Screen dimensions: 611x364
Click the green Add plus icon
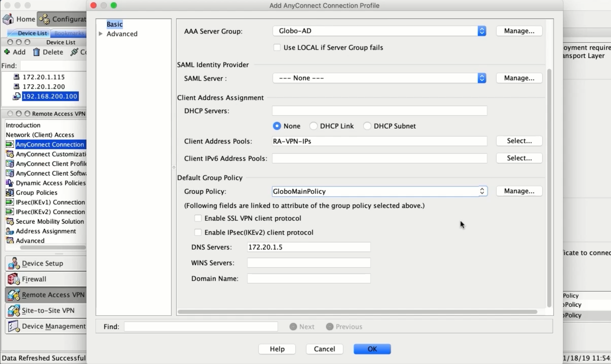click(7, 52)
